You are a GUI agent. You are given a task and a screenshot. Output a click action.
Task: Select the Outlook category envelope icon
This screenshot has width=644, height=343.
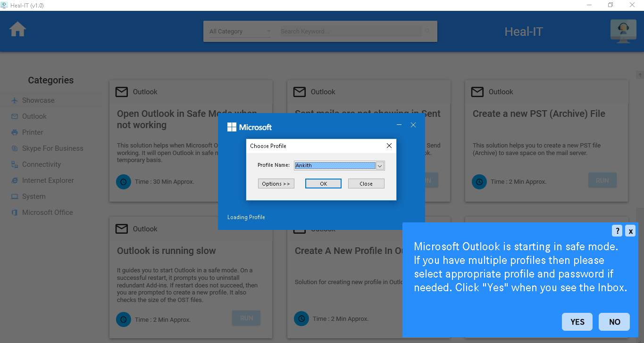point(14,116)
